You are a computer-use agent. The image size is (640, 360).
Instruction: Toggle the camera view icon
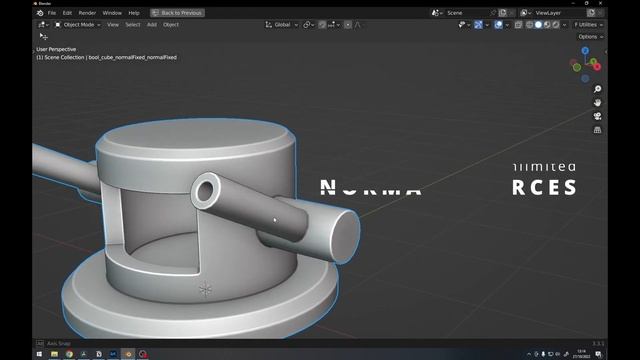click(598, 116)
